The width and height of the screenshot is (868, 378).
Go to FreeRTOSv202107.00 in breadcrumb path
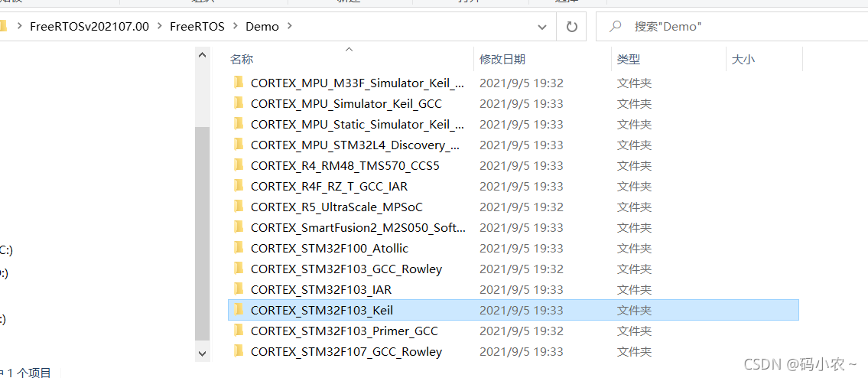89,26
